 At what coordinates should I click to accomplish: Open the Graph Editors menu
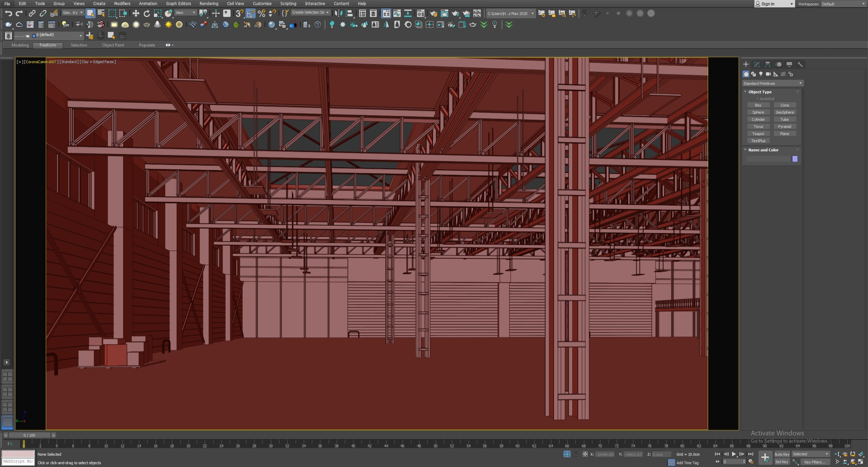click(178, 3)
